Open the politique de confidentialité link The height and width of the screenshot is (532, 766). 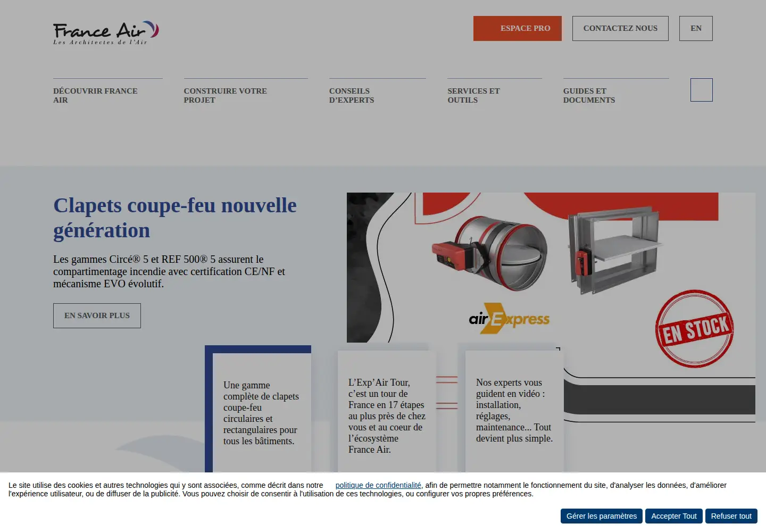click(x=378, y=485)
